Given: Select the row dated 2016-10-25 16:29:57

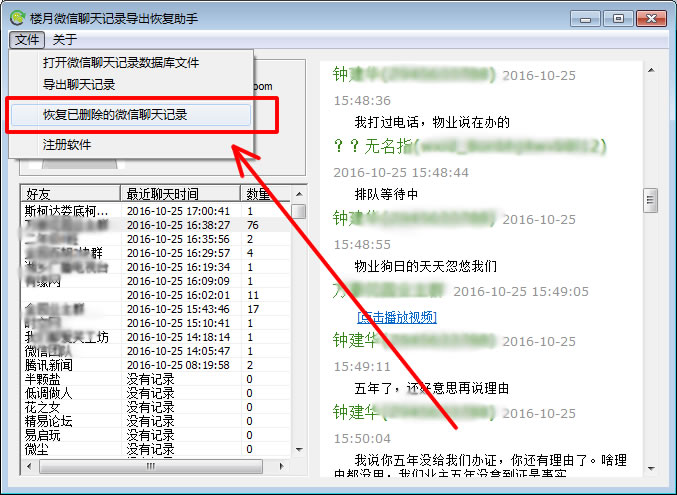Looking at the screenshot, I should [156, 253].
